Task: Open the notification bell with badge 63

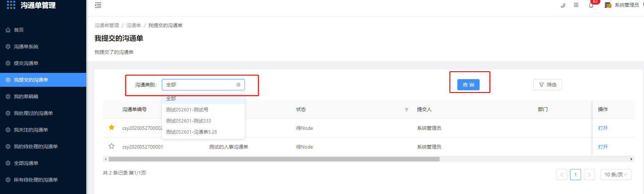Action: coord(591,5)
